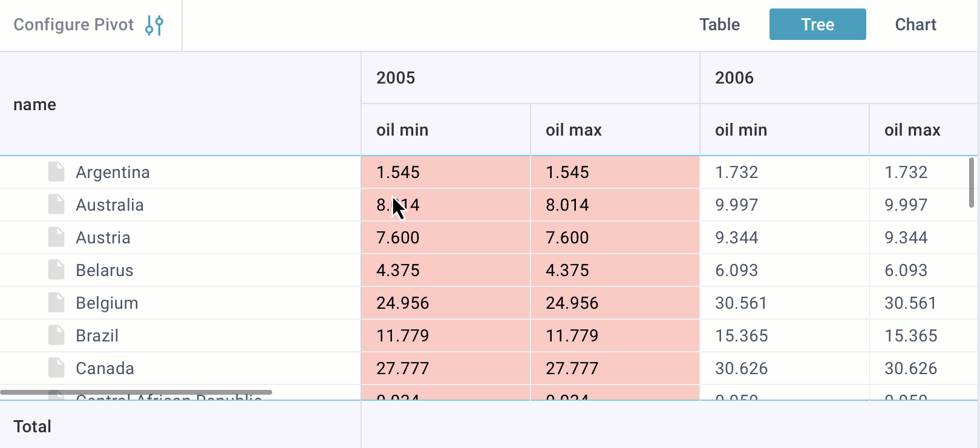
Task: Click oil max header under 2005
Action: [573, 130]
